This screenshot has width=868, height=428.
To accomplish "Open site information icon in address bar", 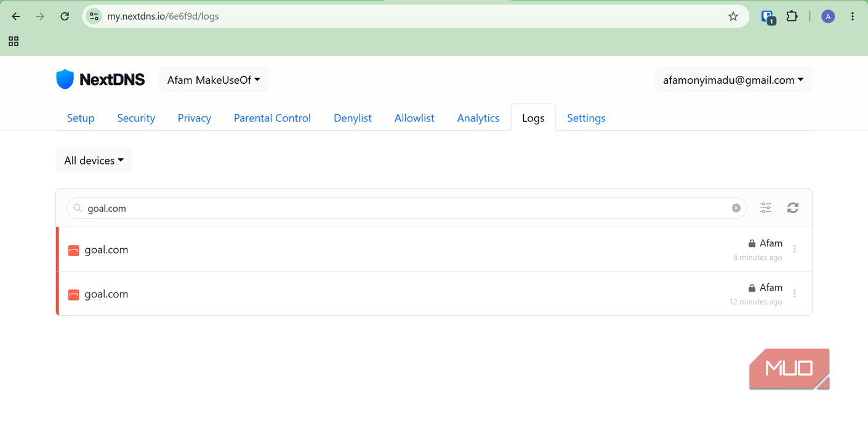I will pos(94,17).
